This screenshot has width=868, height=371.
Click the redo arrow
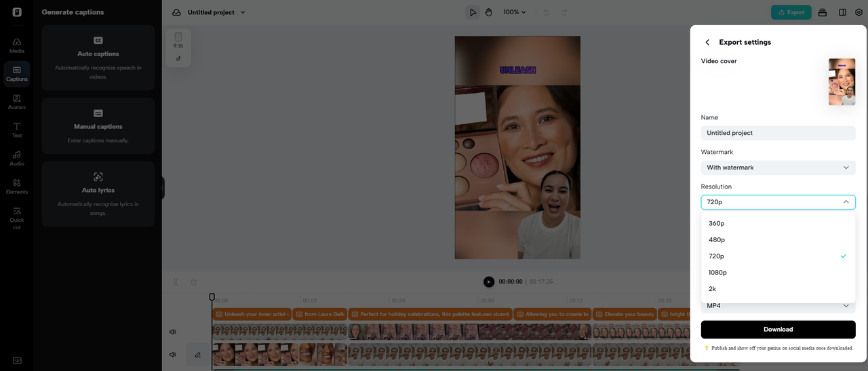point(564,12)
